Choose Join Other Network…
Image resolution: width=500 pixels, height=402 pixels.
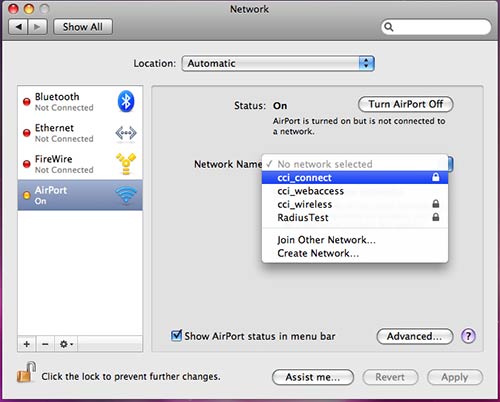(x=355, y=240)
